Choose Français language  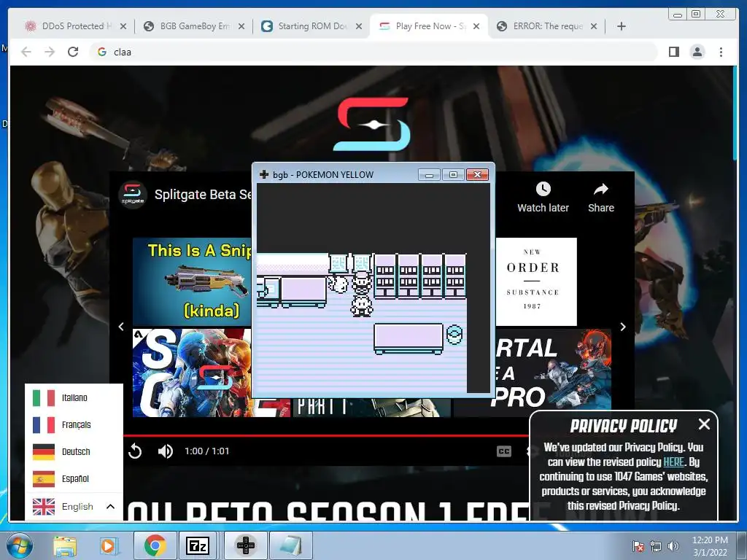74,425
